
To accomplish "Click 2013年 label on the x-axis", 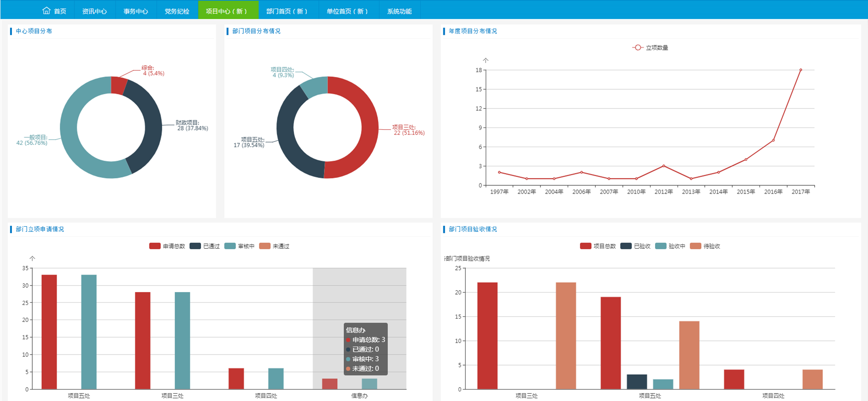I will tap(691, 192).
